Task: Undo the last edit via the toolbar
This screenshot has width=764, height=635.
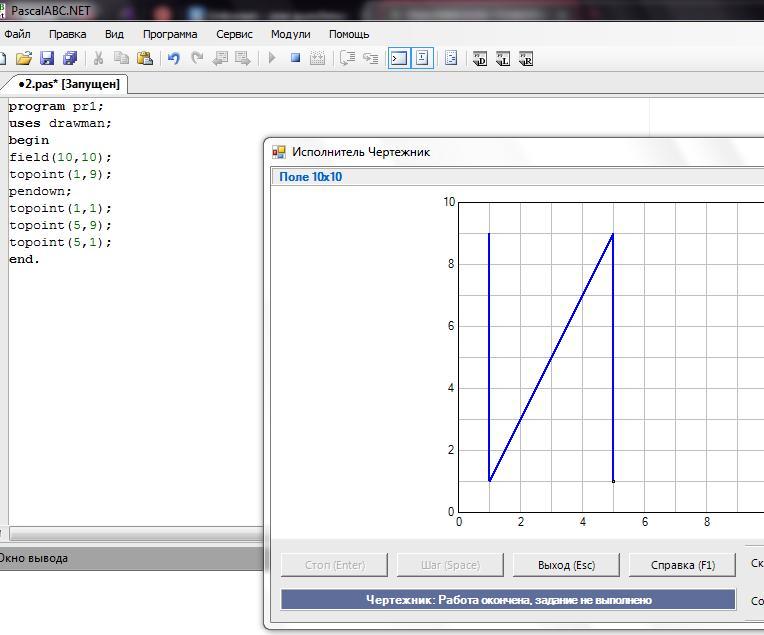Action: [174, 58]
